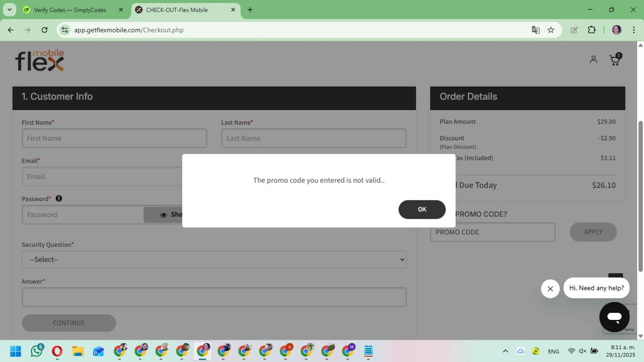Open File Explorer from the taskbar
Viewport: 644px width, 362px height.
78,351
